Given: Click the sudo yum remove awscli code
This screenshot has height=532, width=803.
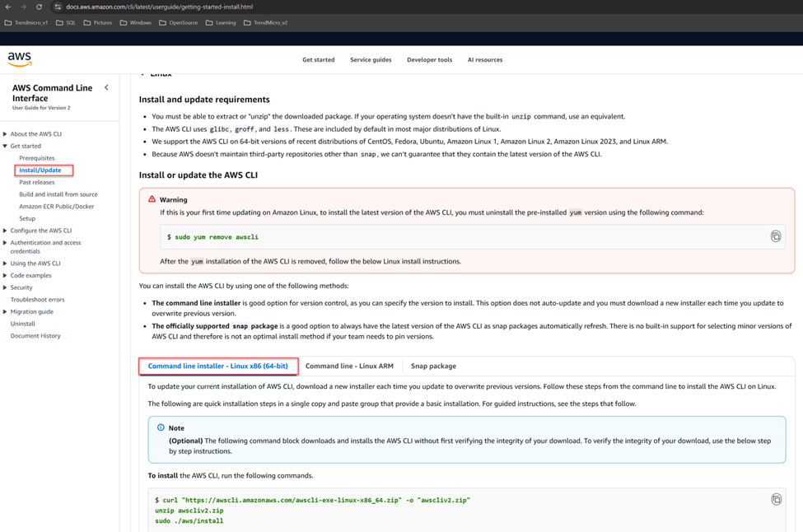Looking at the screenshot, I should 217,237.
